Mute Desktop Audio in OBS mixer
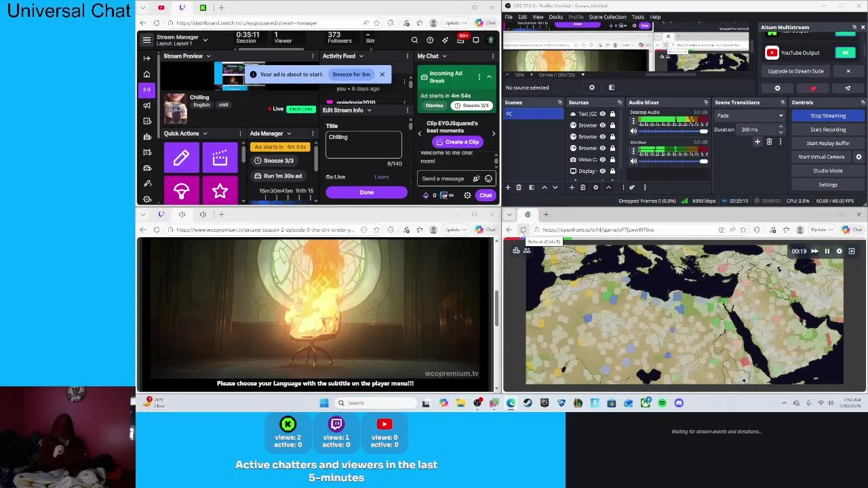 pos(634,130)
